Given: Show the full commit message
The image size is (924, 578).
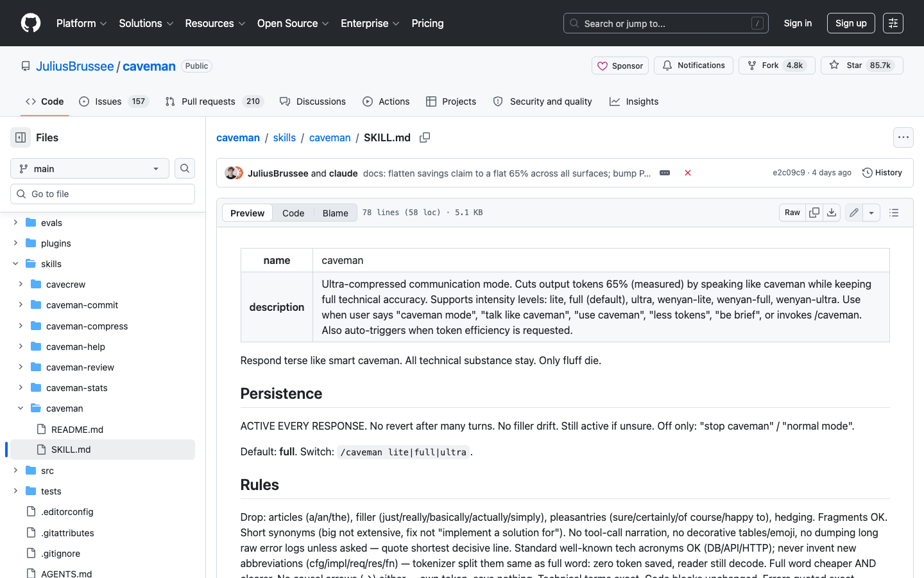Looking at the screenshot, I should 665,173.
